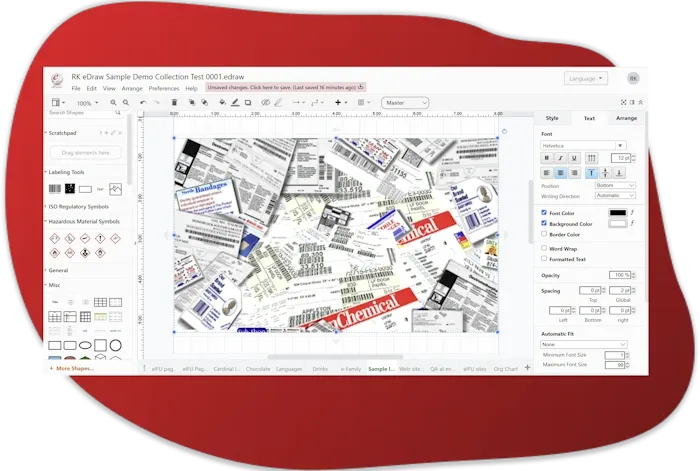Send selection to back
700x471 pixels.
point(204,103)
